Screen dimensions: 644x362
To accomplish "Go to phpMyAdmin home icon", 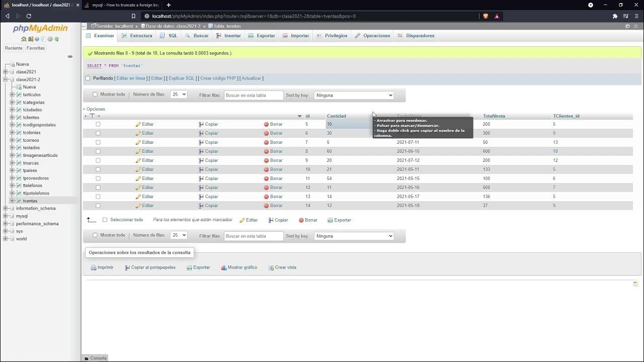I will coord(24,39).
